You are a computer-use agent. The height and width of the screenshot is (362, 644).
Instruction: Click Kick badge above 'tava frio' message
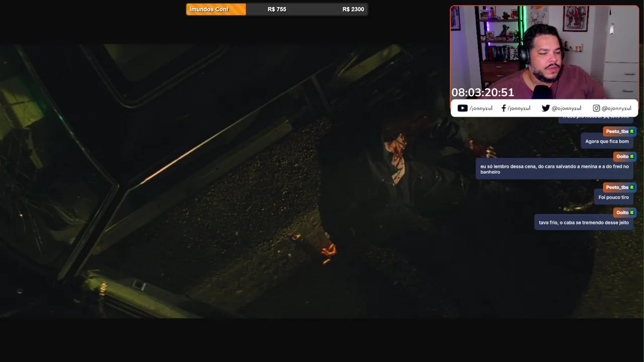click(x=632, y=212)
